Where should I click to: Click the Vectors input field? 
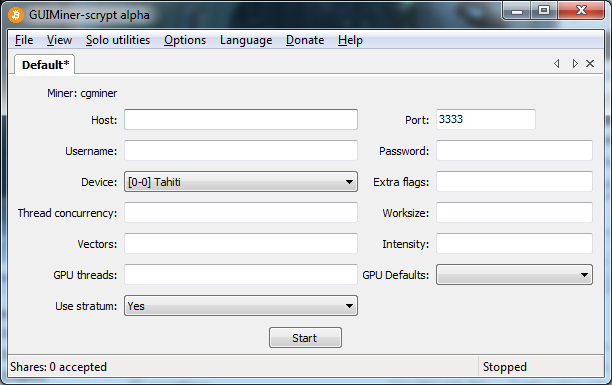[241, 243]
